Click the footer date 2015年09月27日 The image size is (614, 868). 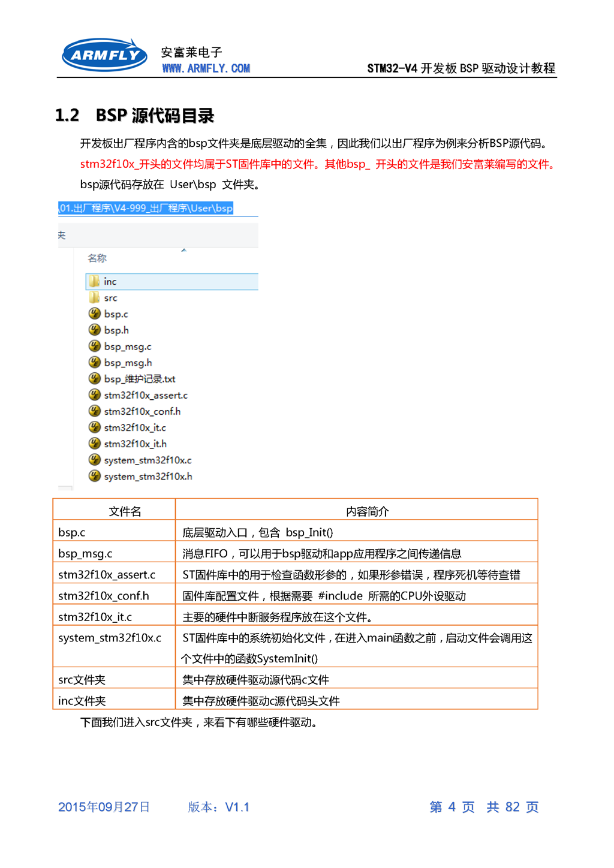point(104,807)
